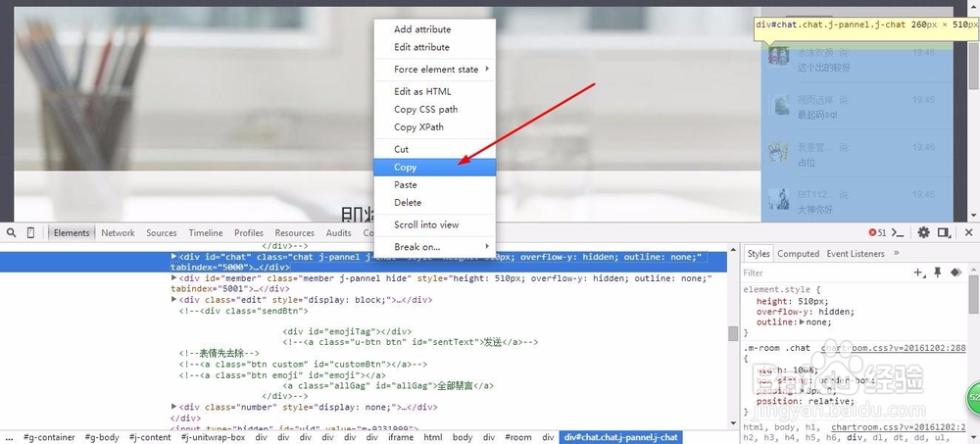Click the breadcrumb ellipsis at far left
The image size is (980, 444).
click(9, 437)
